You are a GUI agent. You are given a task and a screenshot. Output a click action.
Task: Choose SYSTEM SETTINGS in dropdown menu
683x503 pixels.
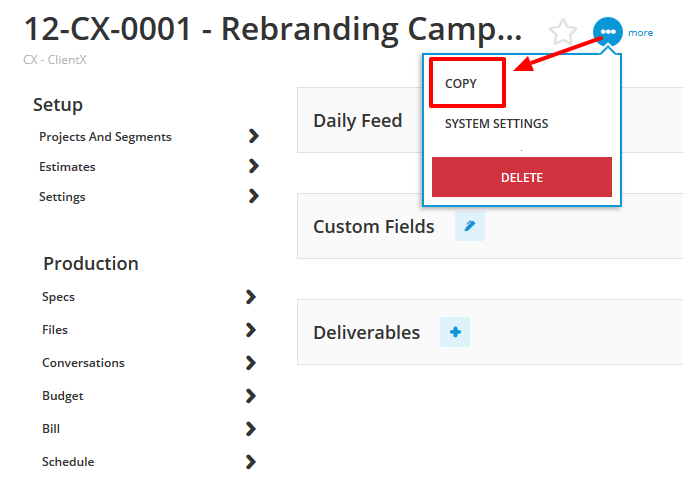(x=496, y=124)
